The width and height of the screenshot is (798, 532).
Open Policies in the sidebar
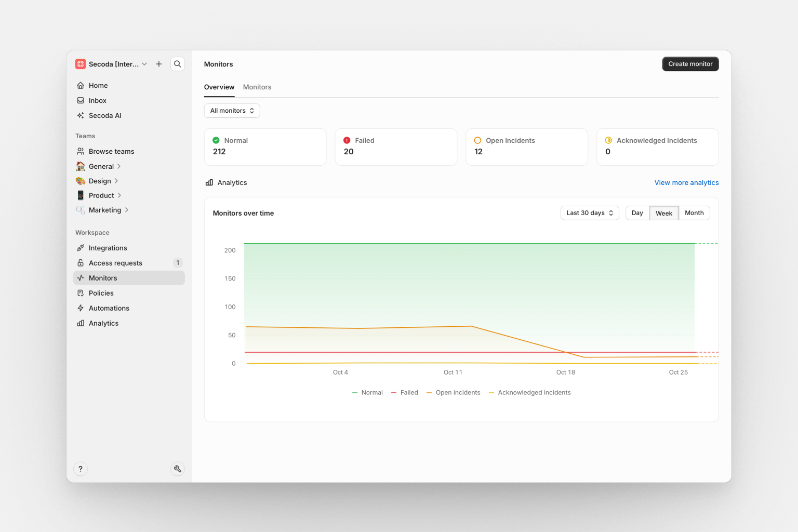[101, 293]
